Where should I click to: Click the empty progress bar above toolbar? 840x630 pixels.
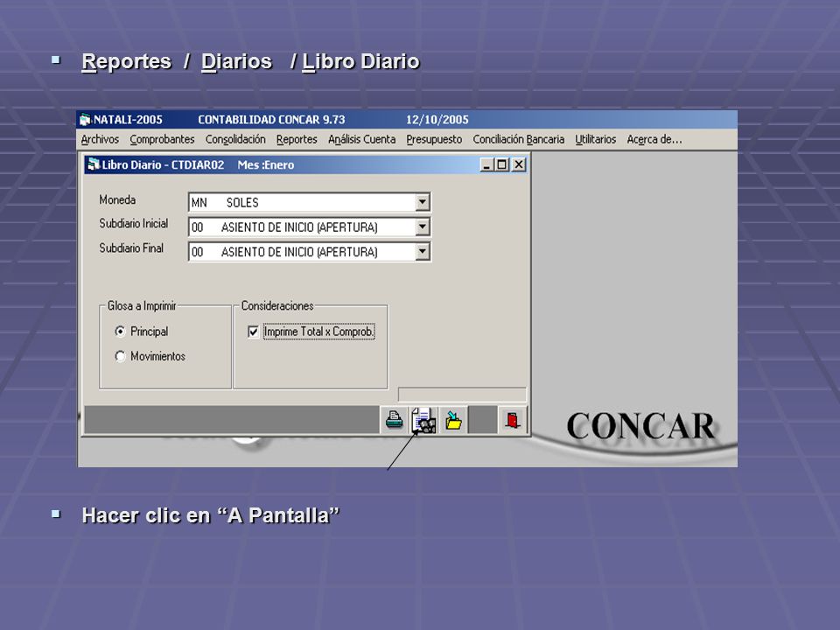click(462, 395)
